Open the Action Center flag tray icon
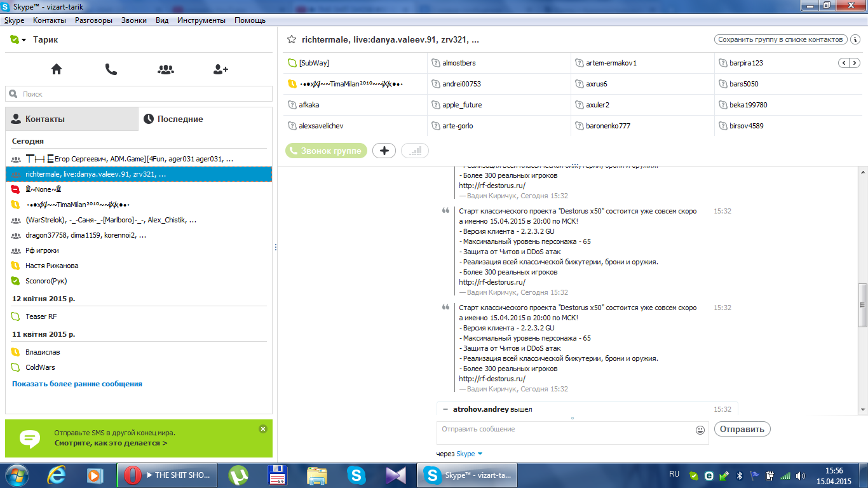868x488 pixels. click(x=754, y=475)
